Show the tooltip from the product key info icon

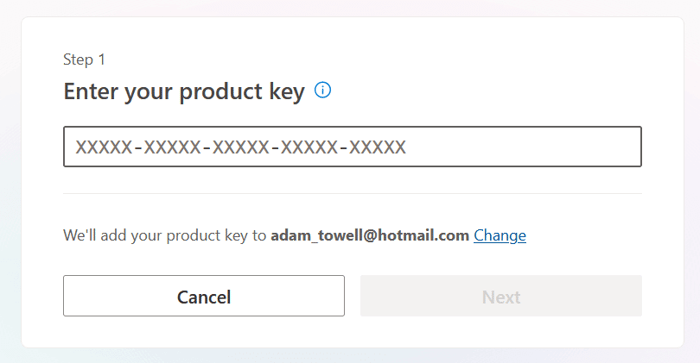tap(322, 90)
